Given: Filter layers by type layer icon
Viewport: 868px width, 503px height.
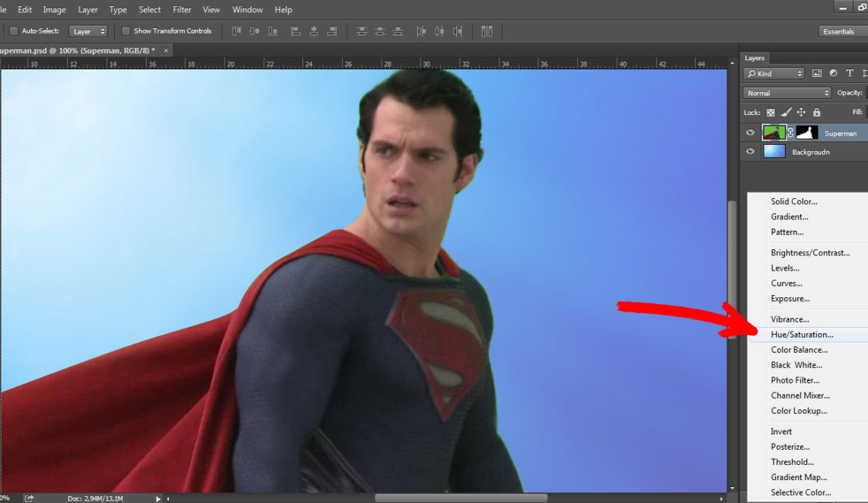Looking at the screenshot, I should click(x=850, y=73).
